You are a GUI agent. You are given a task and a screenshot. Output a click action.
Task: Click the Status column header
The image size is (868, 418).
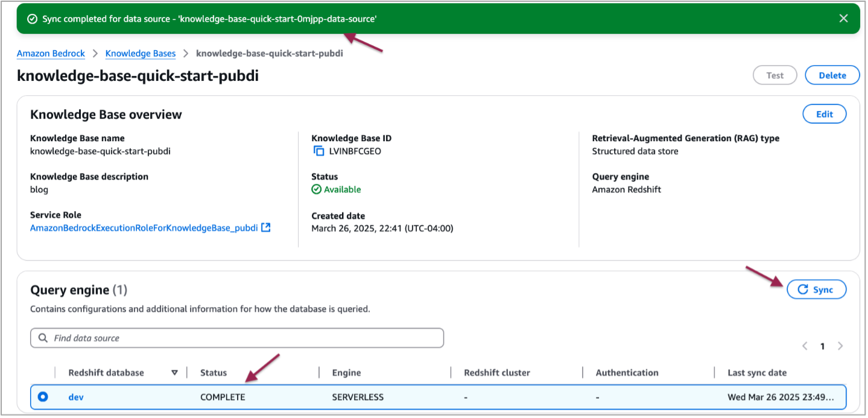click(214, 373)
